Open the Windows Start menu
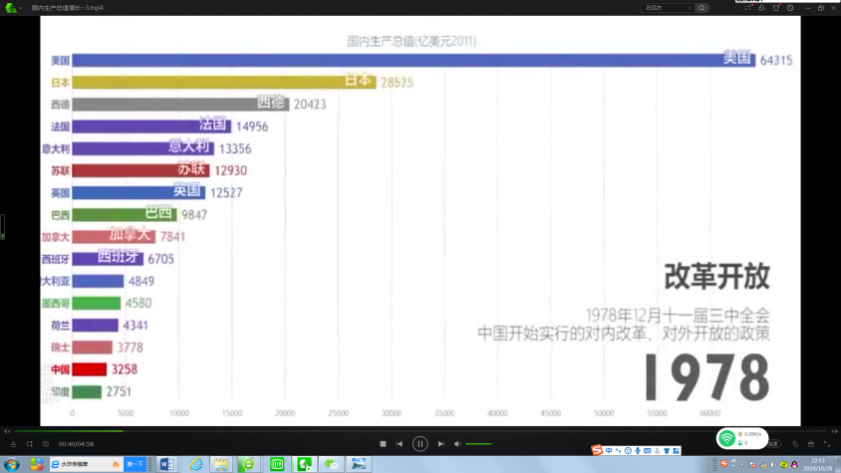Viewport: 841px width, 473px height. pyautogui.click(x=12, y=464)
